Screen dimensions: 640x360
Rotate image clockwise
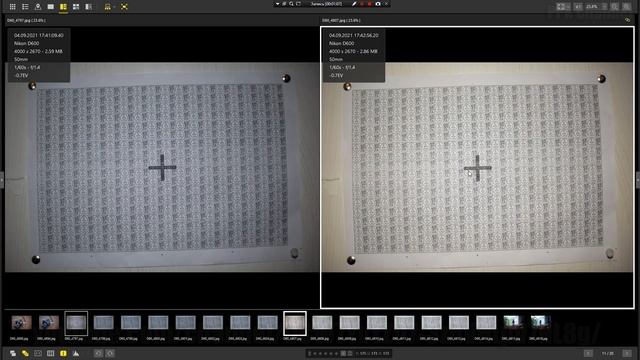110,353
